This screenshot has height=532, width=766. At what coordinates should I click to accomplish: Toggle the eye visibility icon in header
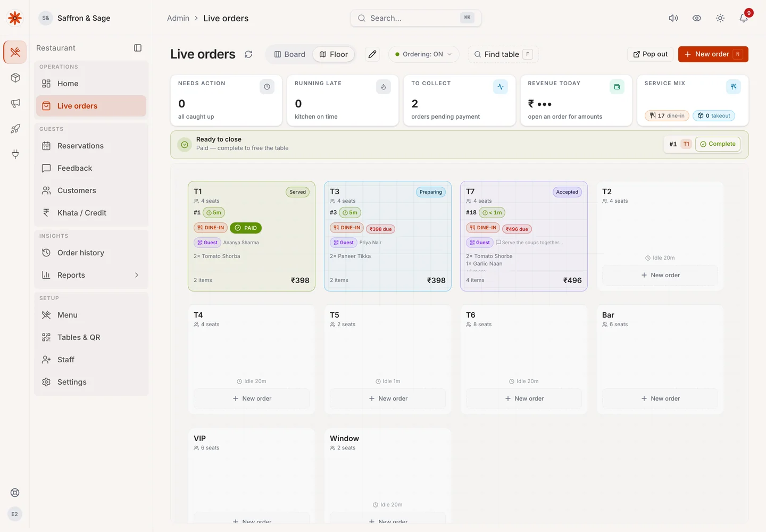(697, 18)
